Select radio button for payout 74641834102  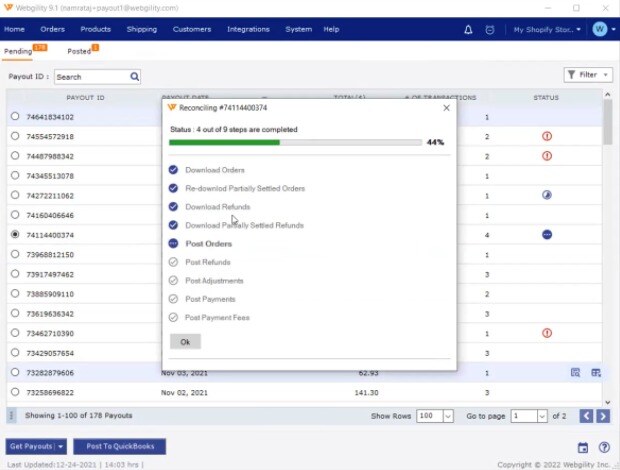tap(15, 116)
